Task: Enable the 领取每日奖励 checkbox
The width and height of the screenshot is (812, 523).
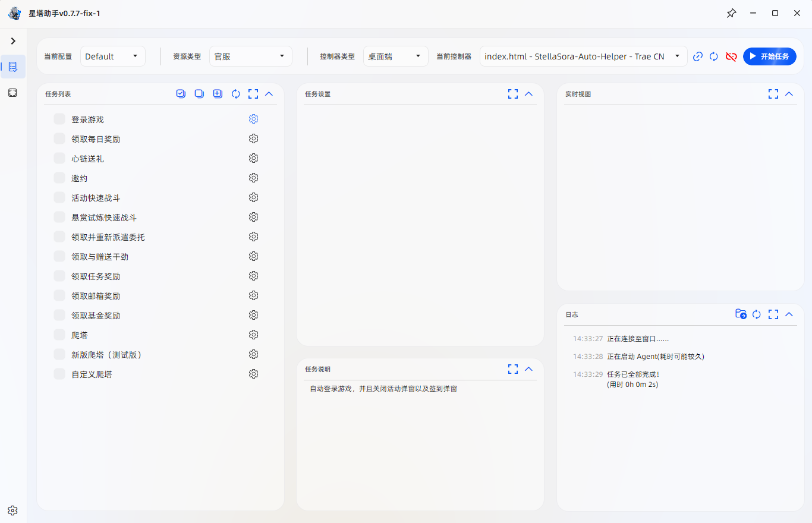Action: [59, 138]
